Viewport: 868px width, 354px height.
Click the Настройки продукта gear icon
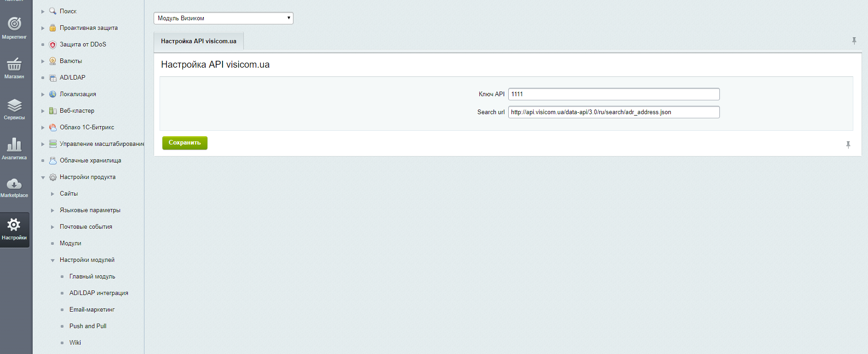click(x=53, y=177)
